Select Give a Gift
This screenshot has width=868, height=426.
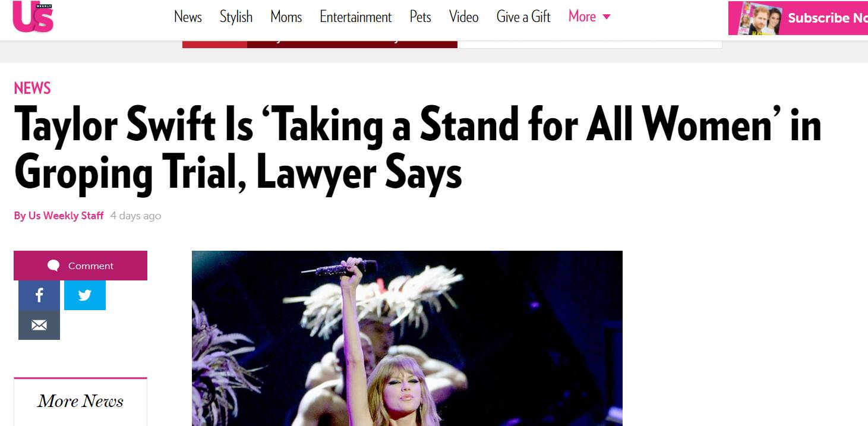tap(523, 17)
